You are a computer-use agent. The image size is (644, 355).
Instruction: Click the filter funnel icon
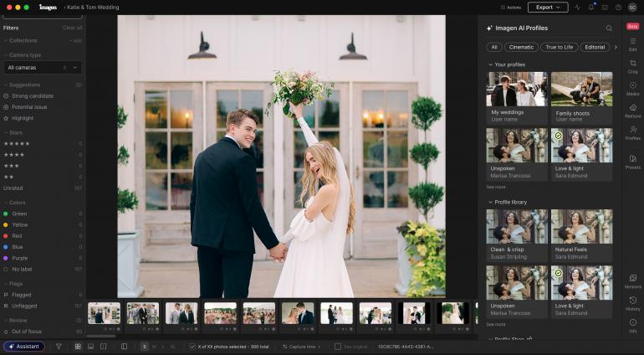[59, 347]
